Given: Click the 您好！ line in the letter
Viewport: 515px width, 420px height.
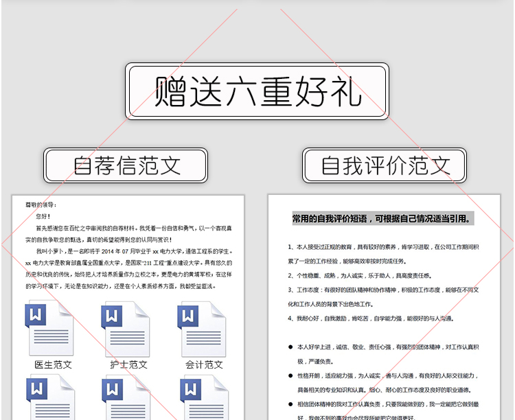Looking at the screenshot, I should tap(43, 216).
